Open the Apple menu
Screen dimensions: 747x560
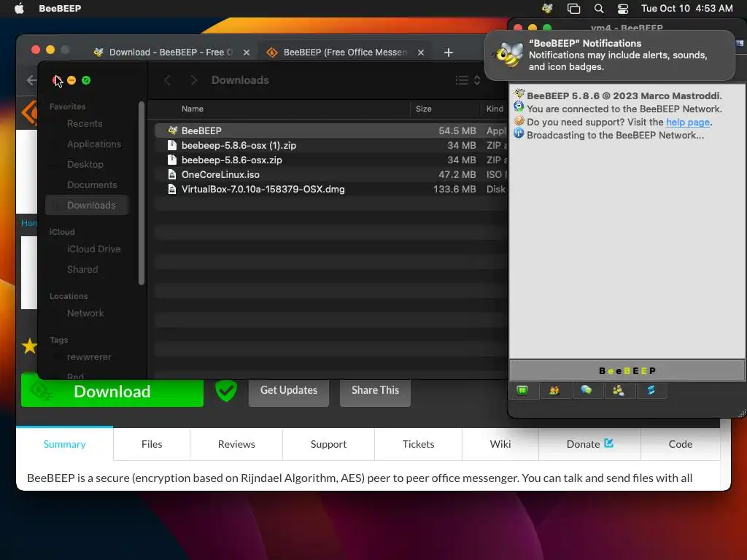point(19,8)
